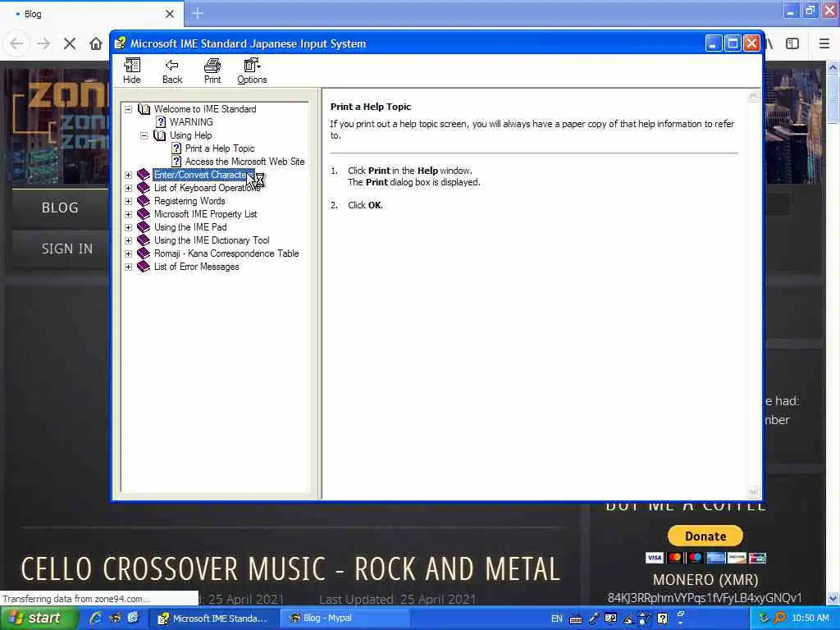Collapse the Welcome to IME Standard node
This screenshot has width=840, height=630.
coord(129,109)
